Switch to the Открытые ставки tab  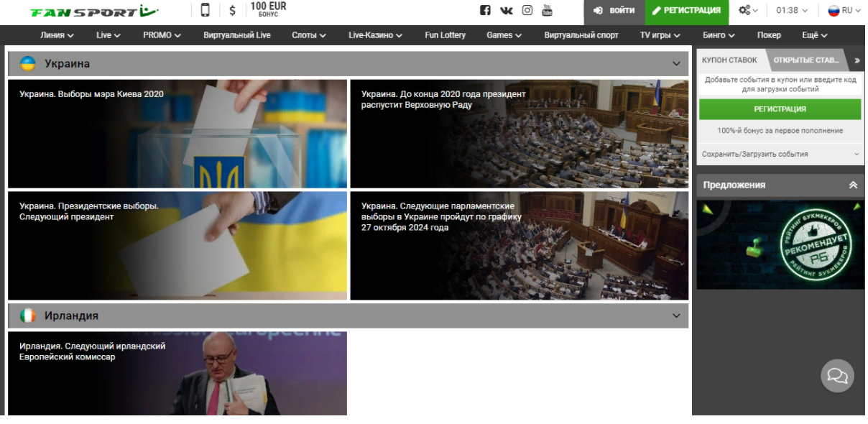point(805,60)
